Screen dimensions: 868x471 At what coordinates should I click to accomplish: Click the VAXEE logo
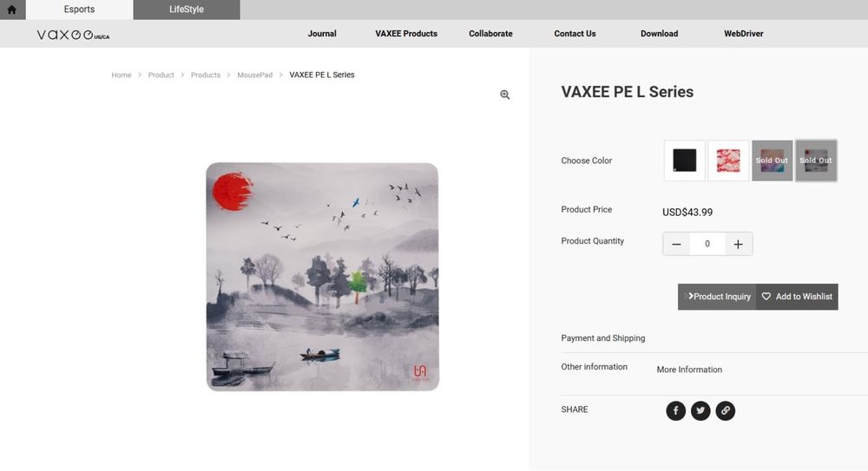[x=73, y=35]
